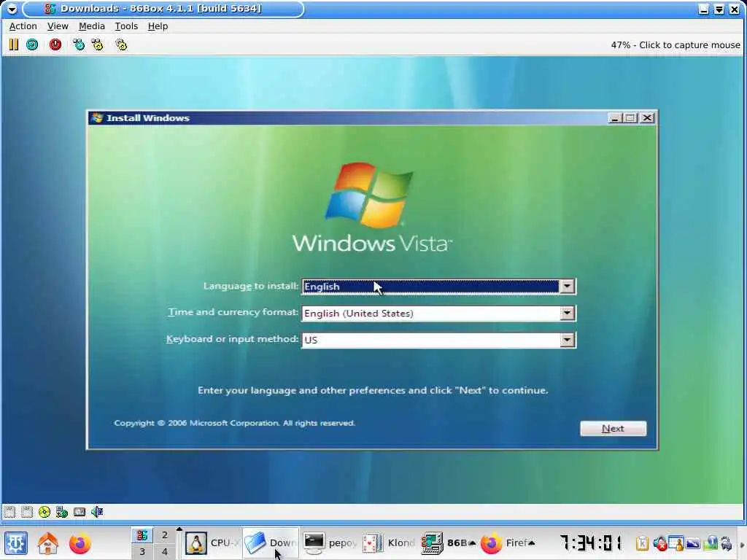This screenshot has width=747, height=560.
Task: Close the Install Windows dialog
Action: tap(647, 117)
